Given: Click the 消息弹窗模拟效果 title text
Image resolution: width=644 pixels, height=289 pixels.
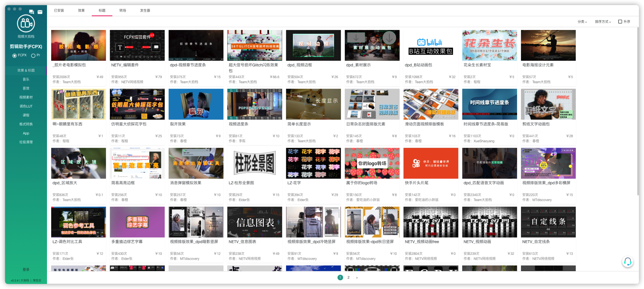Looking at the screenshot, I should [x=185, y=183].
